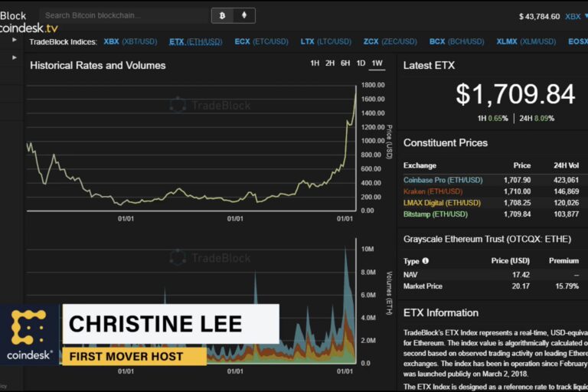Screen dimensions: 588x392
Task: Click the Constituent Prices heading
Action: coord(446,143)
